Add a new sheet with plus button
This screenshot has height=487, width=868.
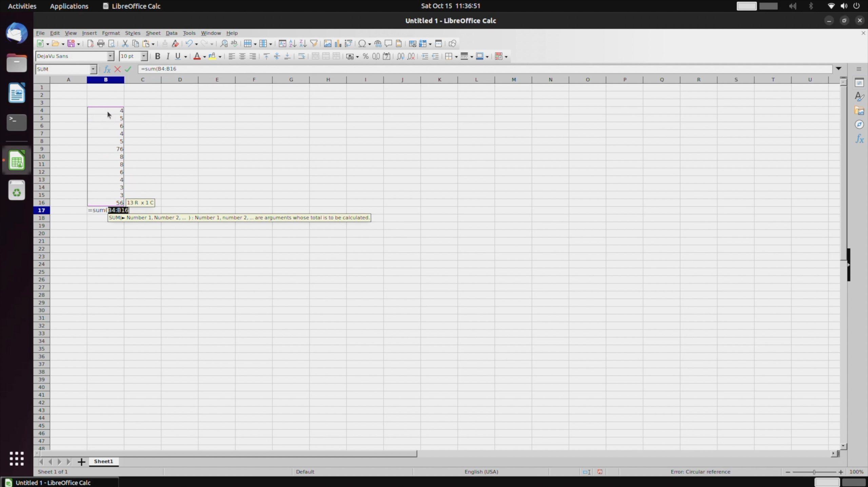(81, 462)
